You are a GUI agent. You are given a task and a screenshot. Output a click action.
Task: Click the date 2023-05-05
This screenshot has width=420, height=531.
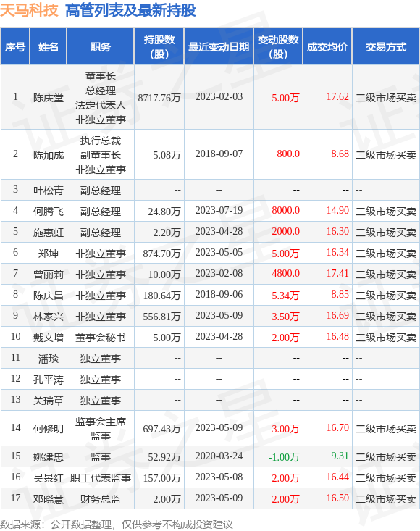219,252
